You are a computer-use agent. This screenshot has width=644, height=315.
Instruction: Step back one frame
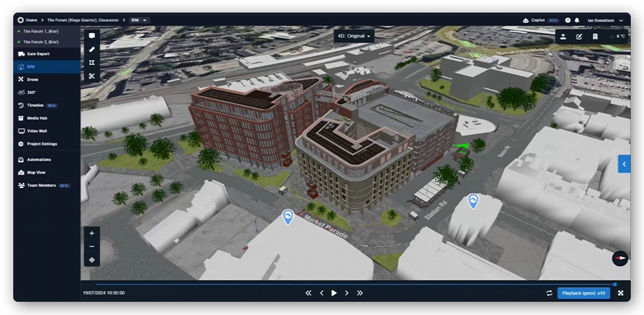(x=322, y=293)
